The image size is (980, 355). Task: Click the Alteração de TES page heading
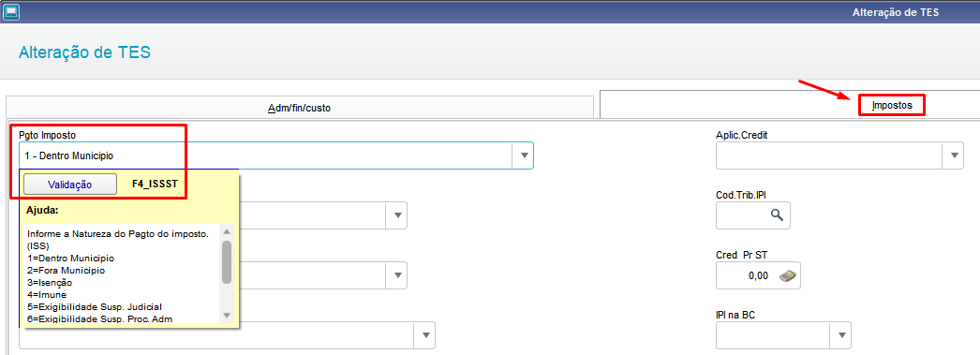(84, 52)
